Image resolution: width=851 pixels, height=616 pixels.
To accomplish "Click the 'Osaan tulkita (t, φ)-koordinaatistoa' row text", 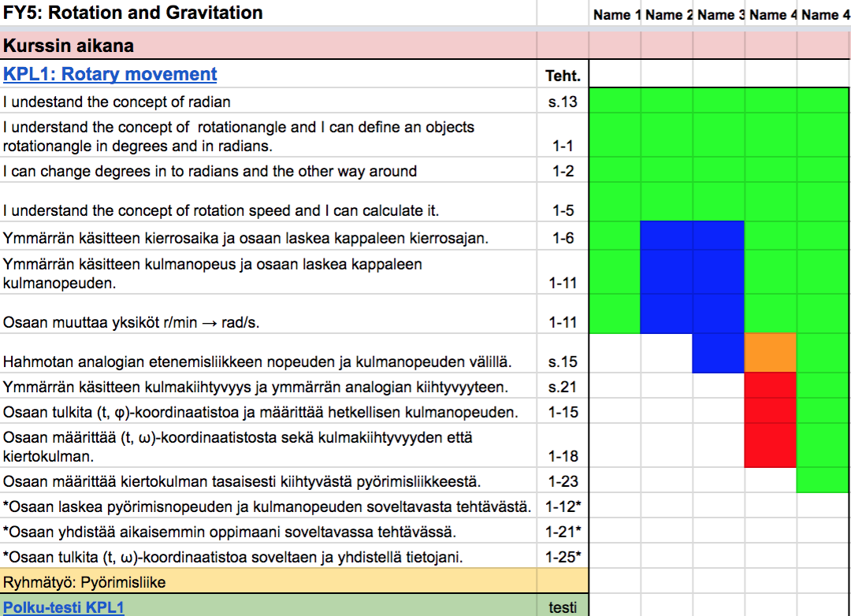I will coord(261,412).
